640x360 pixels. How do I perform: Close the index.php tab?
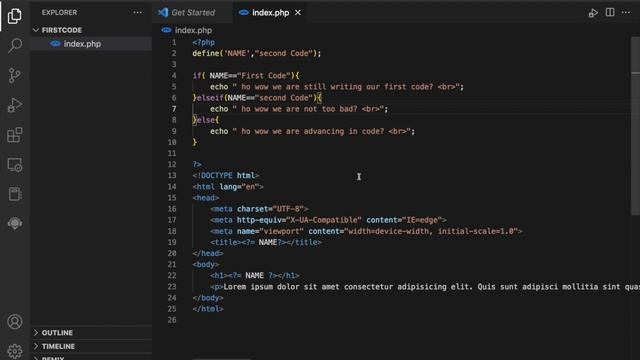pos(298,13)
